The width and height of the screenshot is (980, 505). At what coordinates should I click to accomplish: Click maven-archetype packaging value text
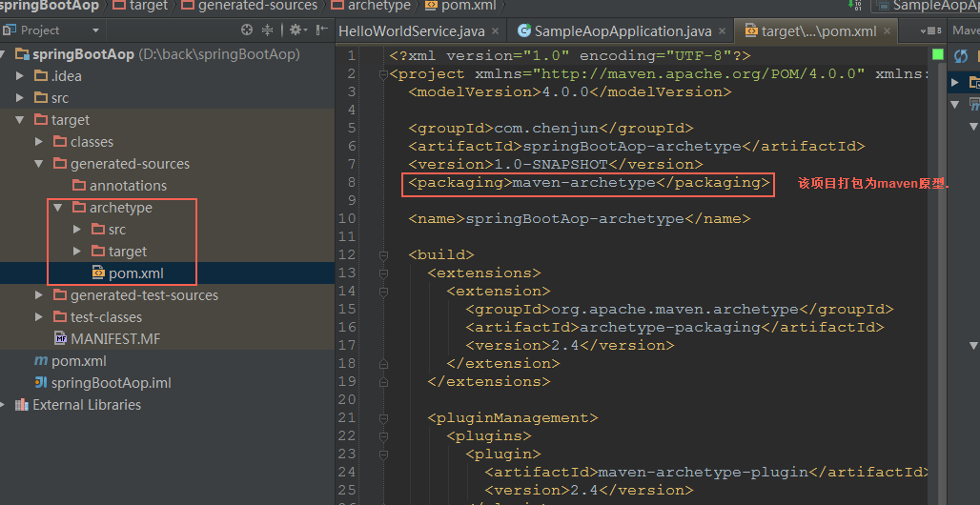(x=583, y=183)
